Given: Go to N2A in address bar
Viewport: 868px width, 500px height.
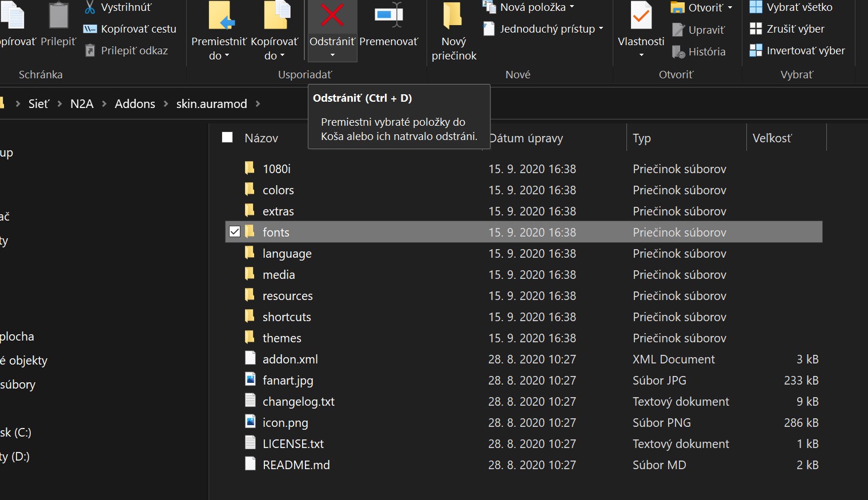Looking at the screenshot, I should (x=82, y=104).
